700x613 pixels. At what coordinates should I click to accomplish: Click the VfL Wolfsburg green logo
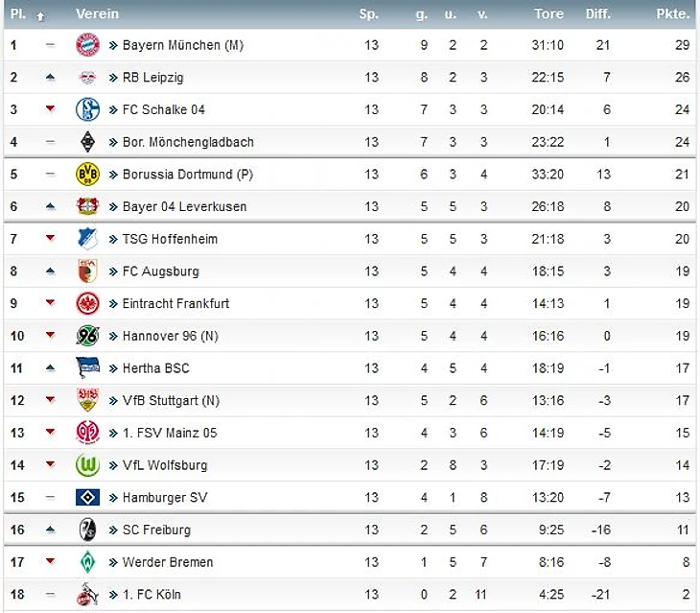point(87,465)
